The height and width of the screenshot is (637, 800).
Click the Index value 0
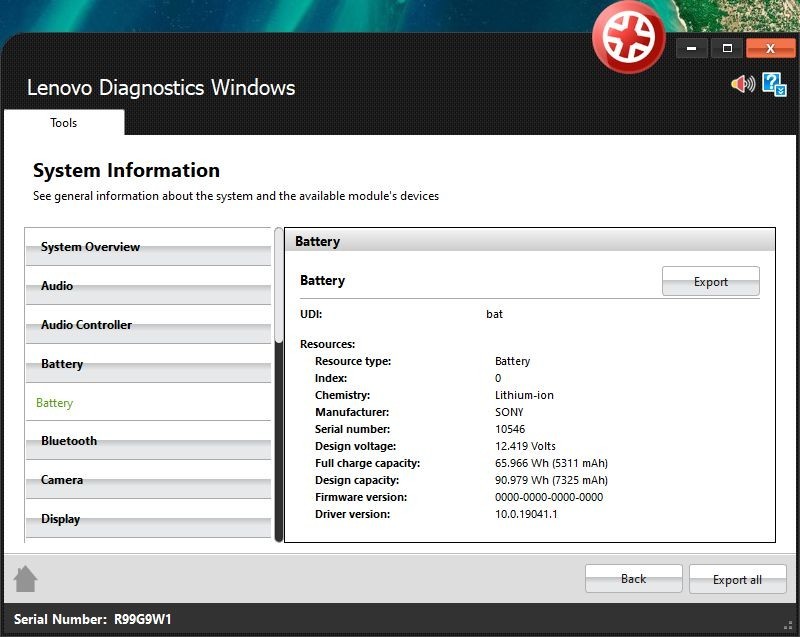(x=498, y=378)
